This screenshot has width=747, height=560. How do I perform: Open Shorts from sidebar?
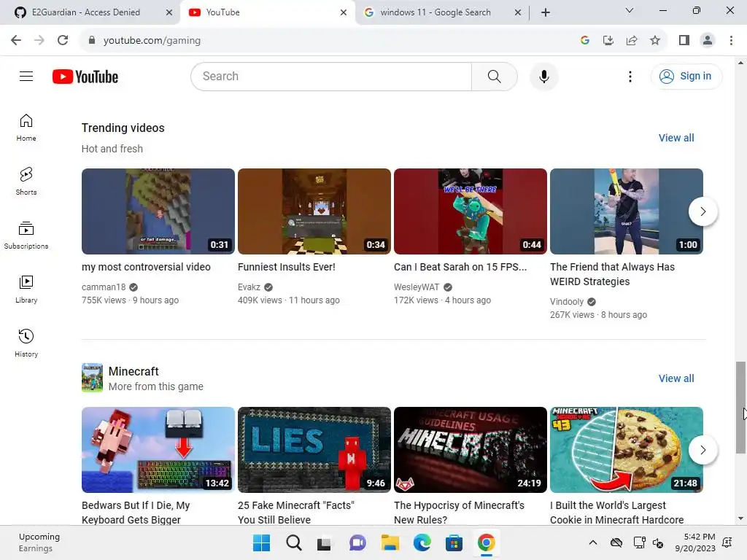pyautogui.click(x=26, y=182)
